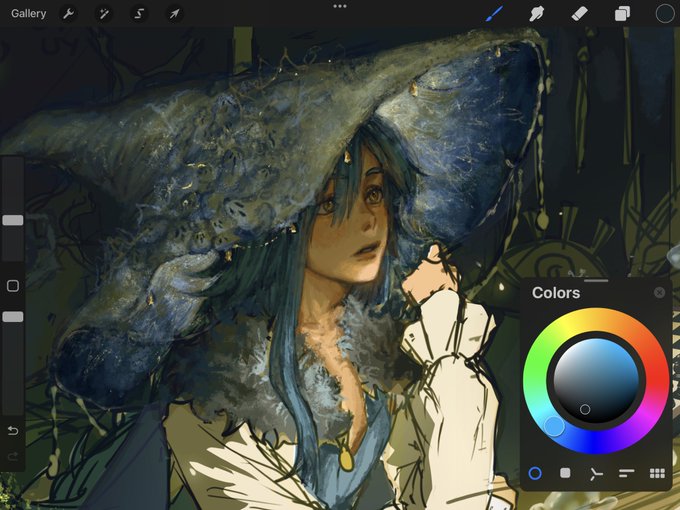Click the brush opacity slider handle
The height and width of the screenshot is (510, 680).
click(x=13, y=317)
